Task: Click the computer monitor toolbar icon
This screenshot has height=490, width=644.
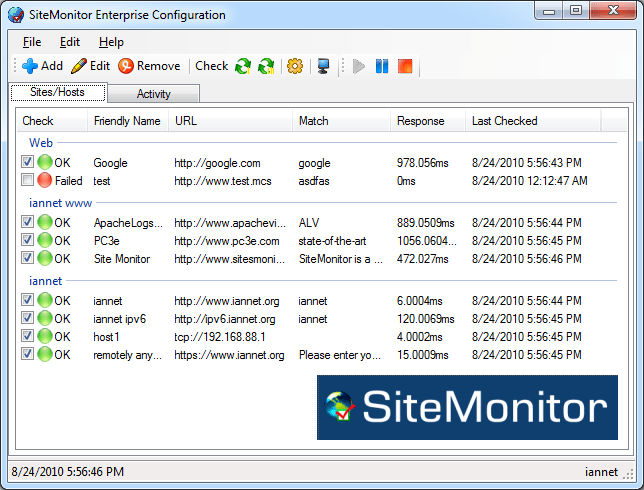Action: coord(323,66)
